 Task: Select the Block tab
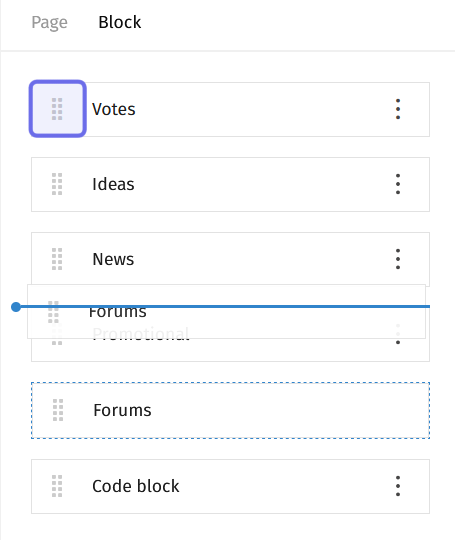coord(120,22)
